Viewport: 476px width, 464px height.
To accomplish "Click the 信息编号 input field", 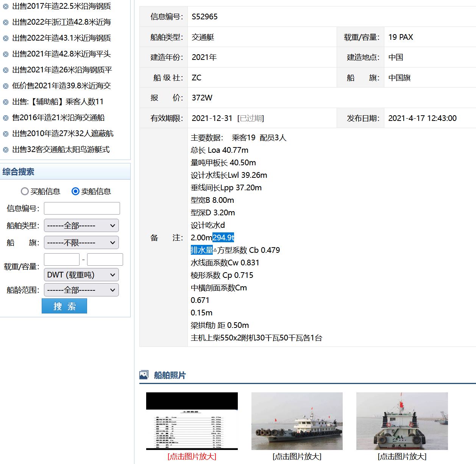I will pyautogui.click(x=82, y=208).
